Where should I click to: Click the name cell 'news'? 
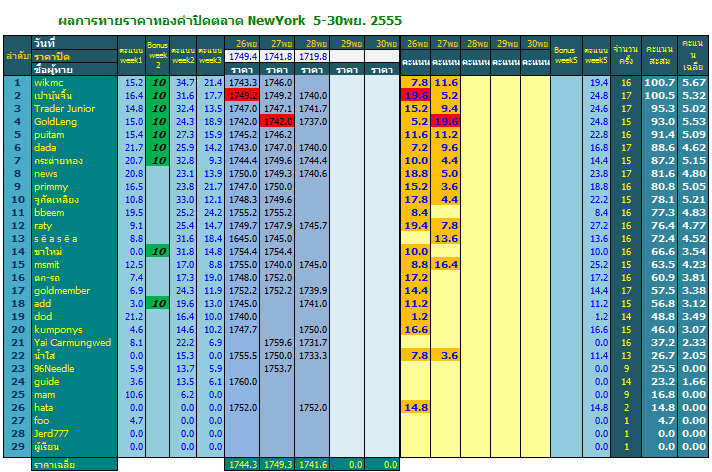click(x=74, y=174)
